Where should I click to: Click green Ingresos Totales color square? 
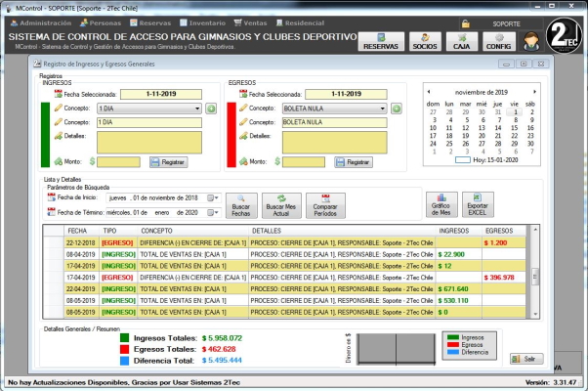pyautogui.click(x=124, y=337)
